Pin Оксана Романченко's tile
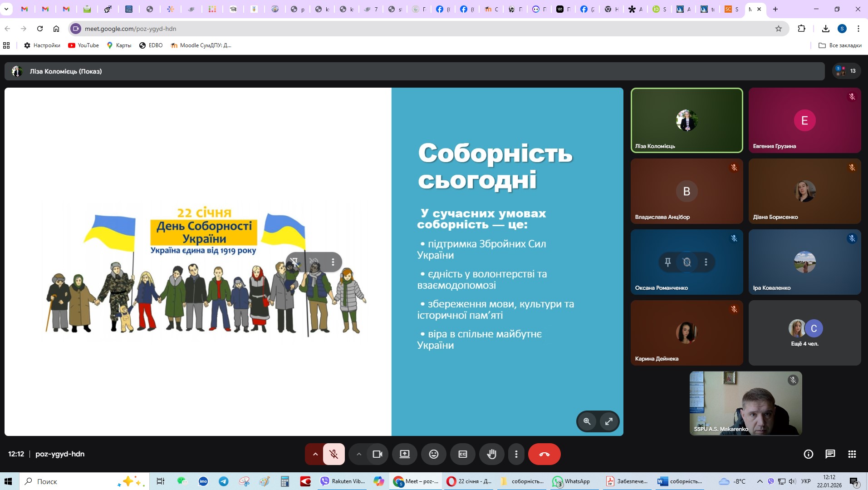 click(667, 262)
